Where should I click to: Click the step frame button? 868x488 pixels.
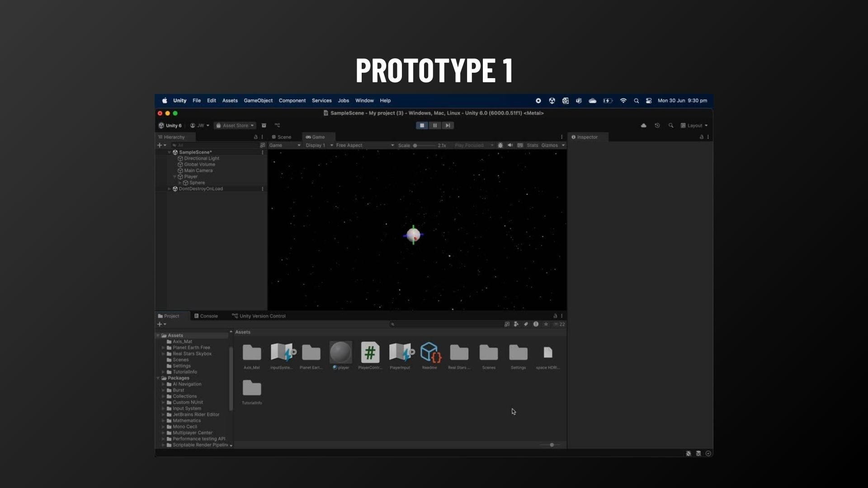[x=448, y=126]
